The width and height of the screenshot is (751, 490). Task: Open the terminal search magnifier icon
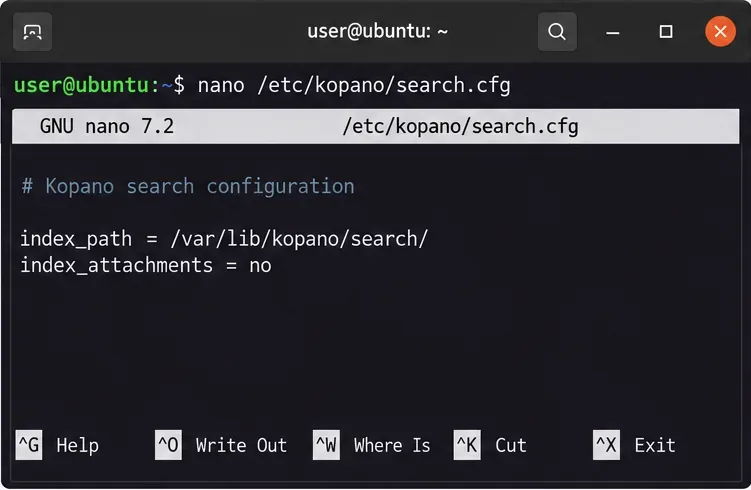(x=557, y=32)
